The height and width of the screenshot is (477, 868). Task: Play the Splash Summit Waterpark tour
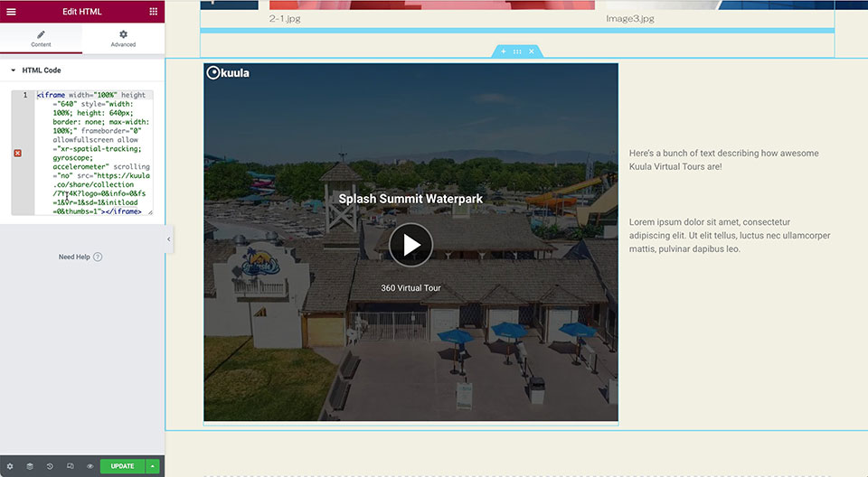coord(410,245)
